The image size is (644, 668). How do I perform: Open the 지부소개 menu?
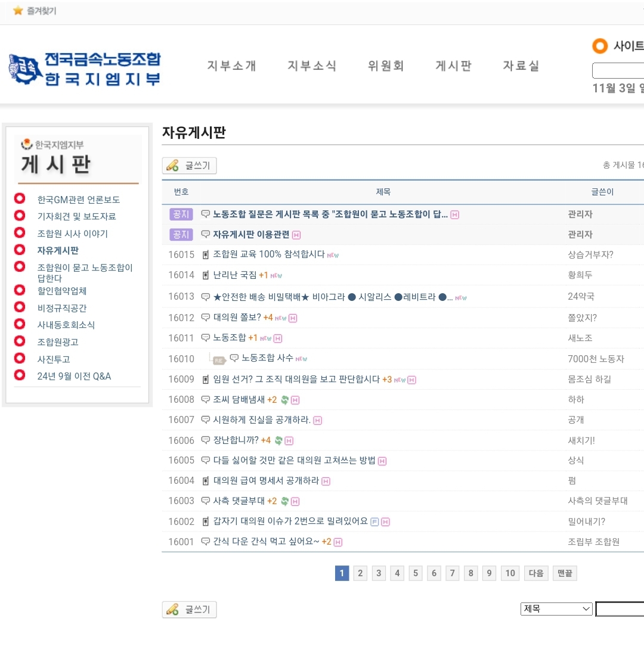pyautogui.click(x=231, y=66)
